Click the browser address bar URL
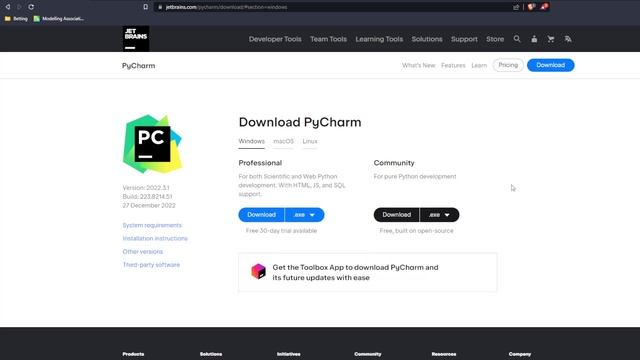The height and width of the screenshot is (360, 640). click(226, 7)
